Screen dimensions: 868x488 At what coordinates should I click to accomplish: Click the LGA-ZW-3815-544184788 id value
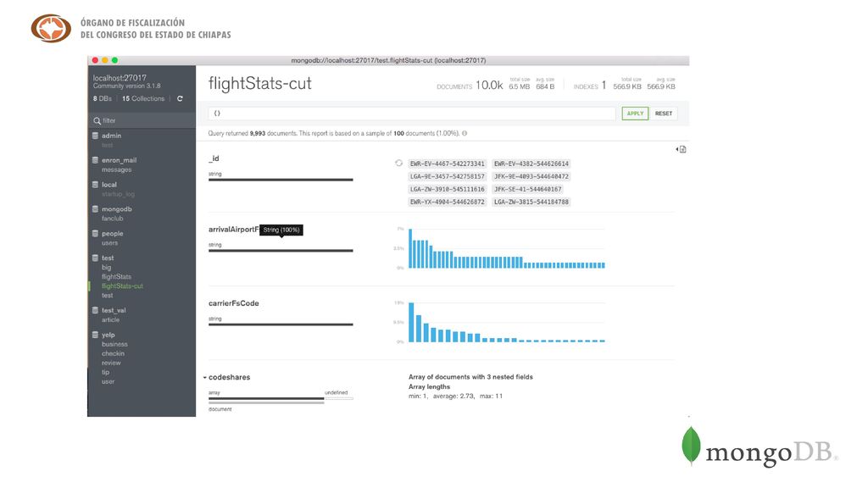[531, 202]
